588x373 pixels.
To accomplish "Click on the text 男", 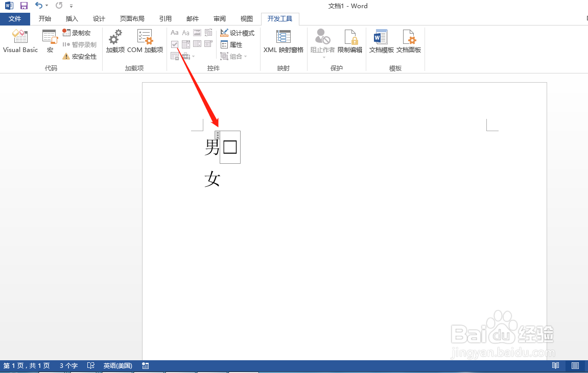I will (x=212, y=147).
